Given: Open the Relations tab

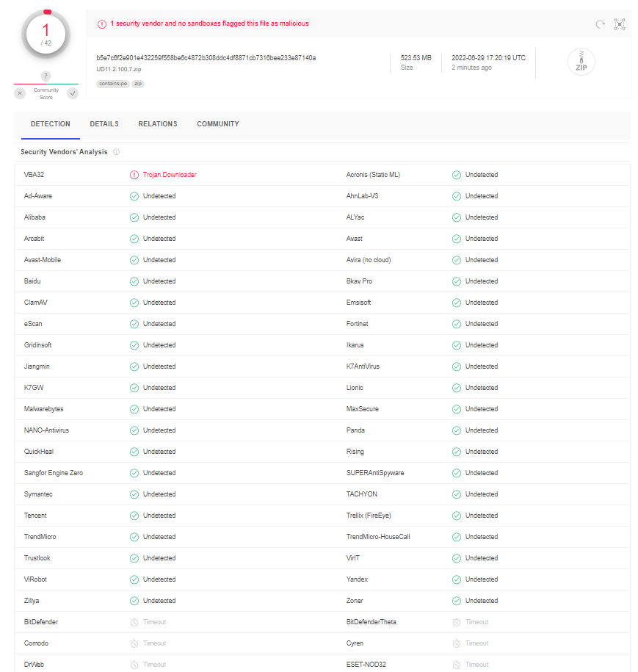Looking at the screenshot, I should click(158, 124).
